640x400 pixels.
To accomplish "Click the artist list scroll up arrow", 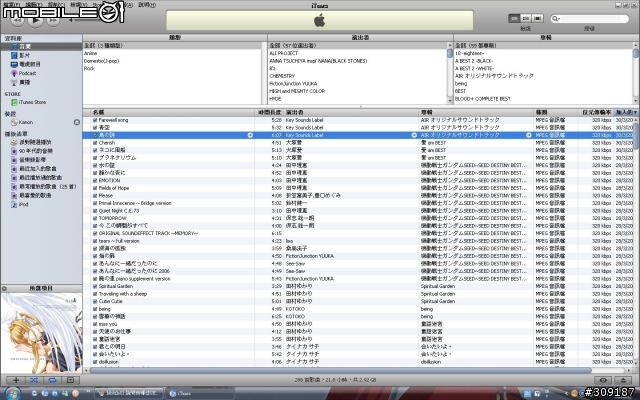I will (450, 45).
